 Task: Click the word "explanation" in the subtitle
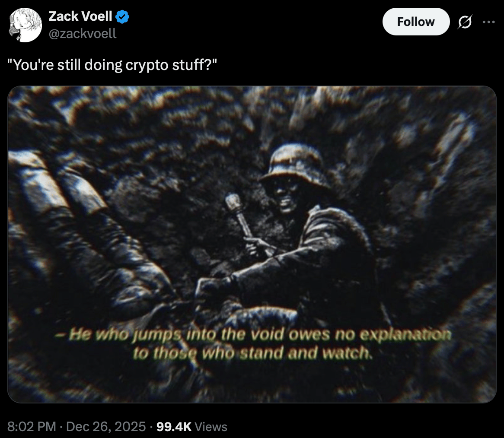pos(405,335)
